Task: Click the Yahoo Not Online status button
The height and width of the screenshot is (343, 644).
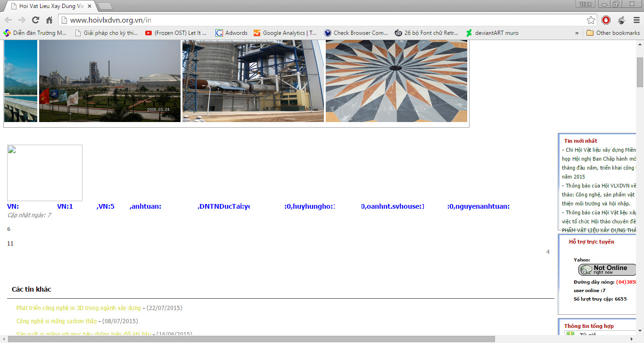Action: tap(607, 269)
